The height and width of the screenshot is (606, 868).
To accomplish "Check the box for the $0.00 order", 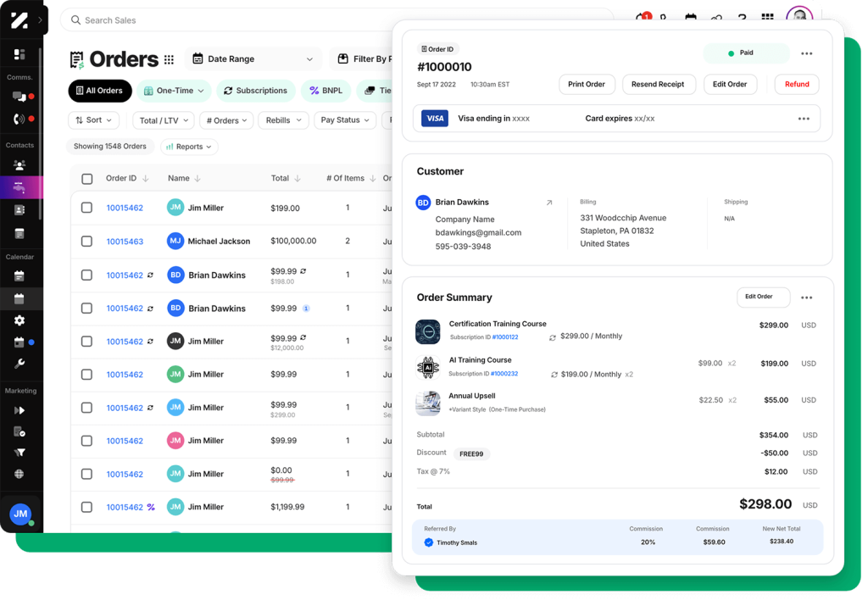I will click(x=87, y=475).
